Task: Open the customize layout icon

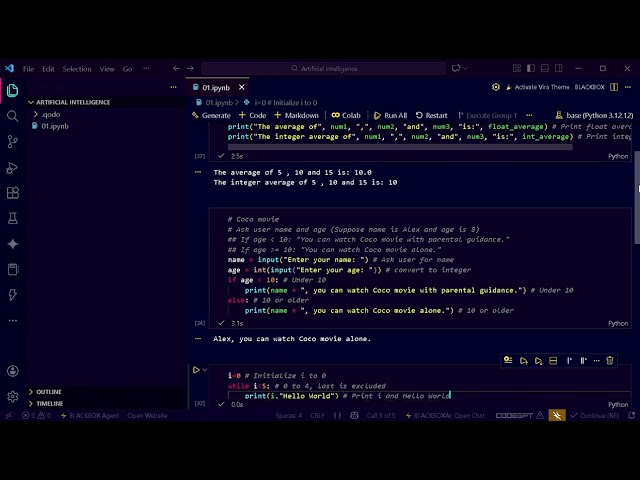Action: pyautogui.click(x=517, y=68)
